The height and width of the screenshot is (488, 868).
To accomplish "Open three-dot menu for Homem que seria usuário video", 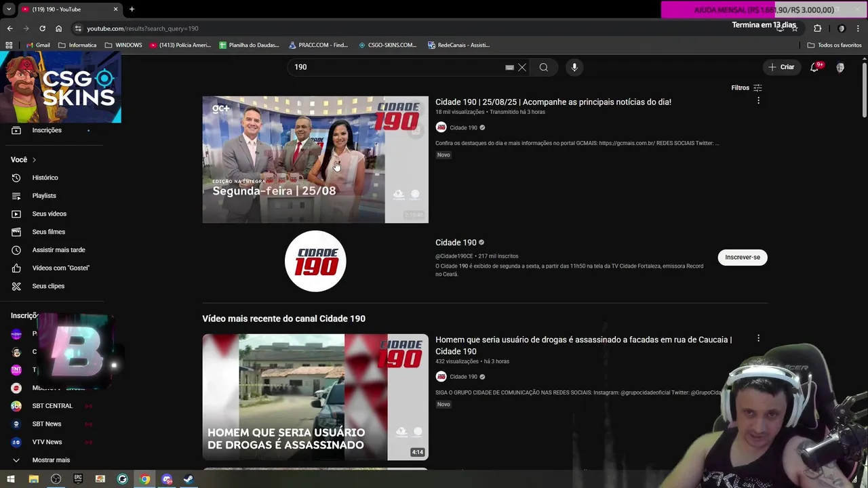I will point(758,338).
